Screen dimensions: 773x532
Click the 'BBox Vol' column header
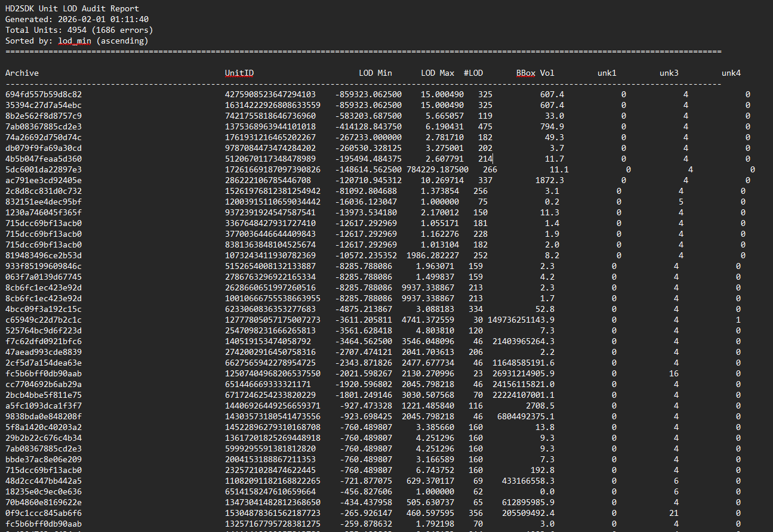(x=535, y=73)
